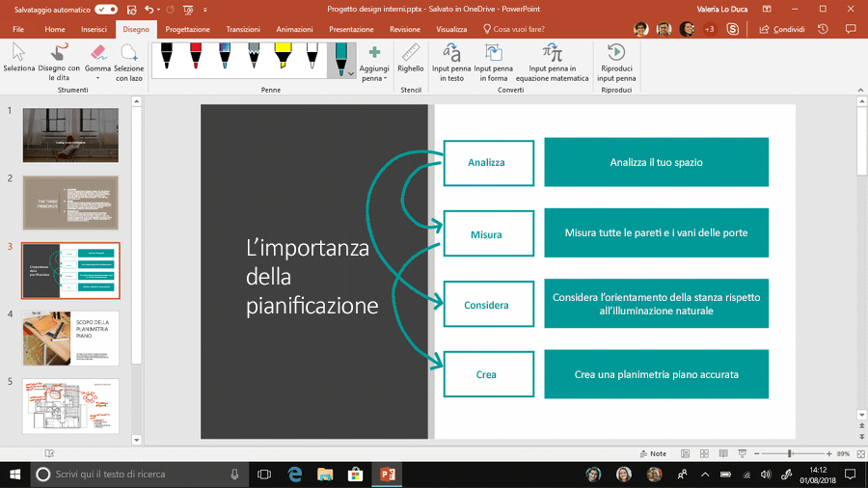Click the Condividi share button
Image resolution: width=868 pixels, height=488 pixels.
coord(781,29)
